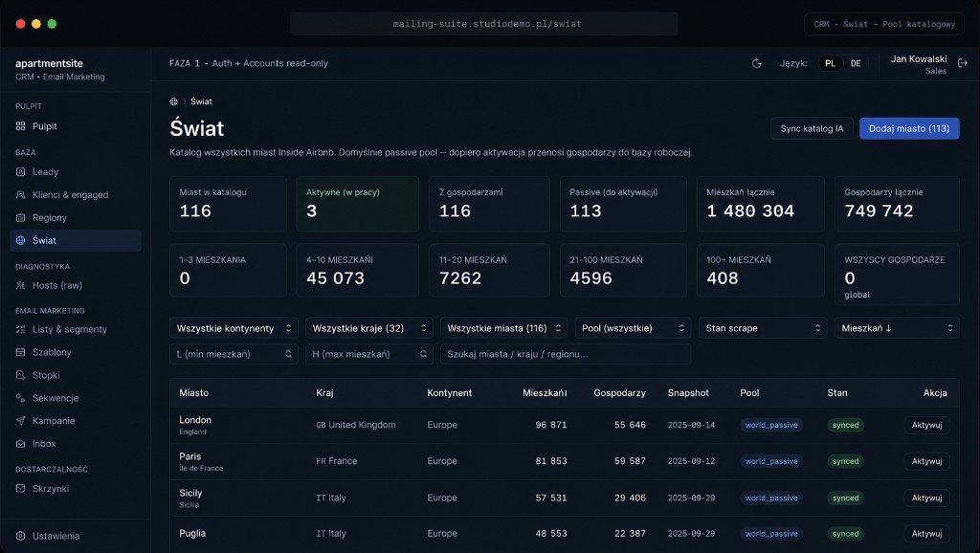Viewport: 980px width, 553px height.
Task: Click the Hosts (raw) icon
Action: click(21, 285)
